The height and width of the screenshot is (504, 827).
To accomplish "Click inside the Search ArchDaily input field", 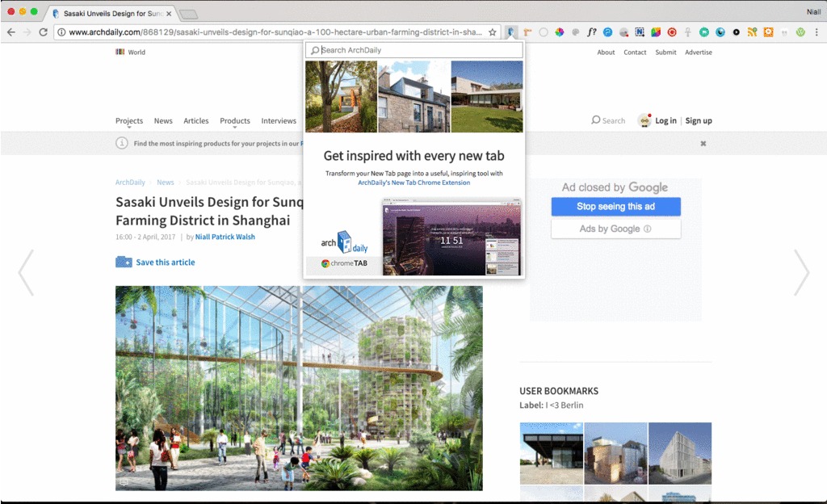I will [413, 49].
